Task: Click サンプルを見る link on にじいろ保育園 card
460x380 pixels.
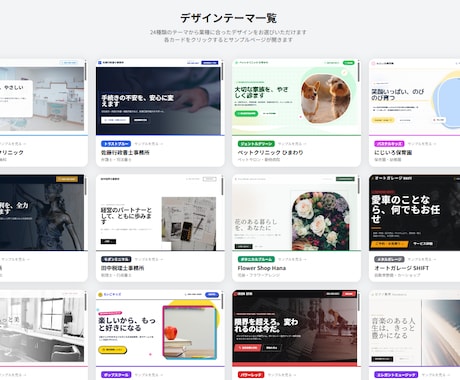Action: (x=422, y=144)
